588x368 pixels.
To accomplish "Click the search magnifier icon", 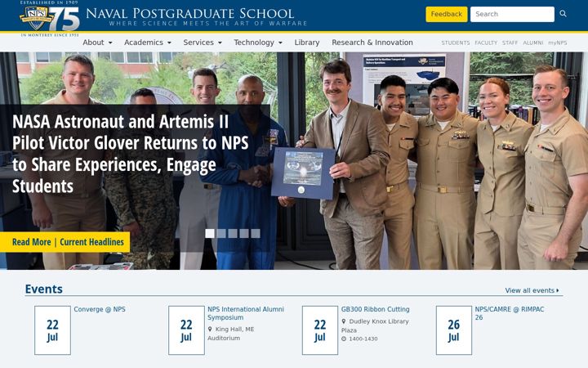I will click(563, 14).
